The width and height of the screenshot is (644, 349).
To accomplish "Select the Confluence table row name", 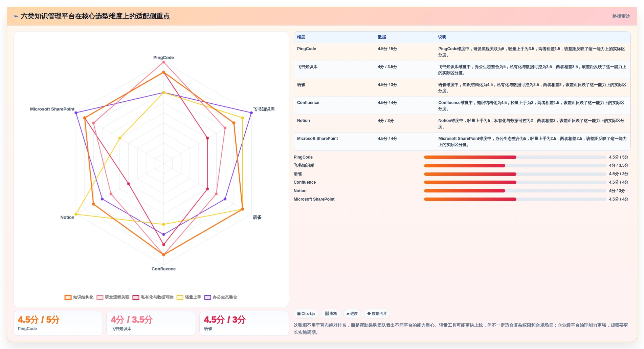I will click(308, 103).
